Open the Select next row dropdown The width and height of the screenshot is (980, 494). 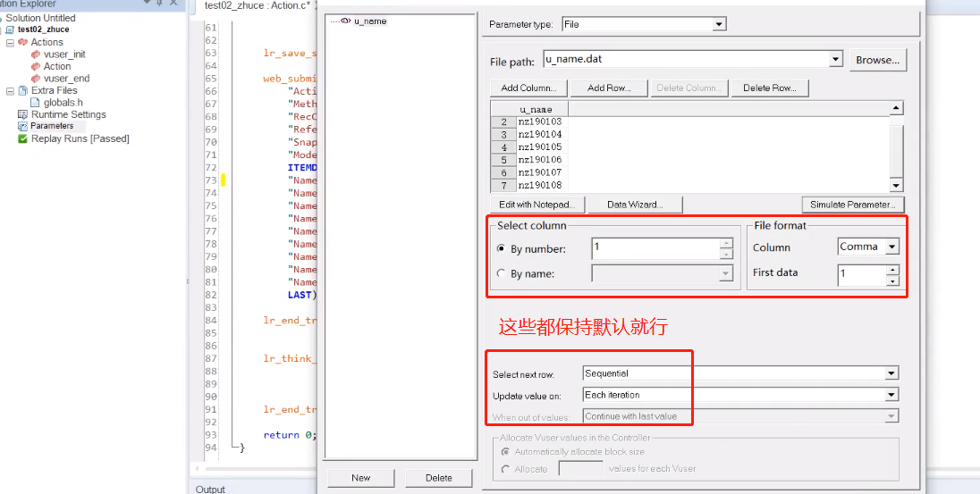coord(891,373)
